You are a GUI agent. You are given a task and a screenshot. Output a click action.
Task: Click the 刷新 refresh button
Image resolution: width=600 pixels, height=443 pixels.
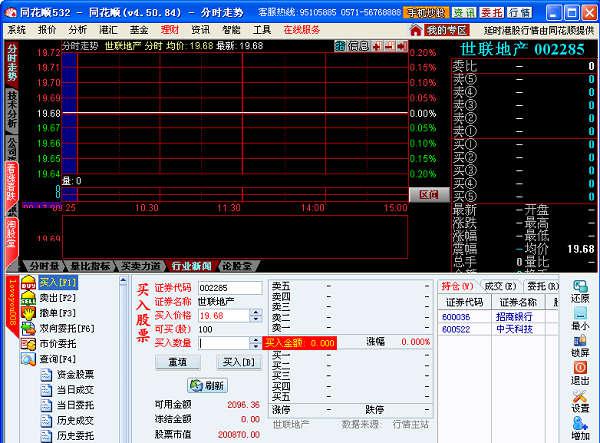tap(208, 386)
